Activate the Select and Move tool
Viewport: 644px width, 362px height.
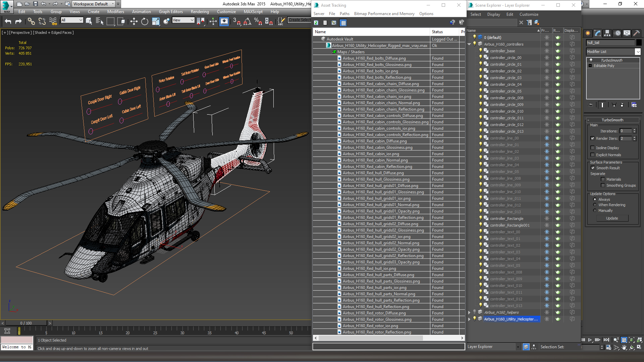click(x=134, y=21)
